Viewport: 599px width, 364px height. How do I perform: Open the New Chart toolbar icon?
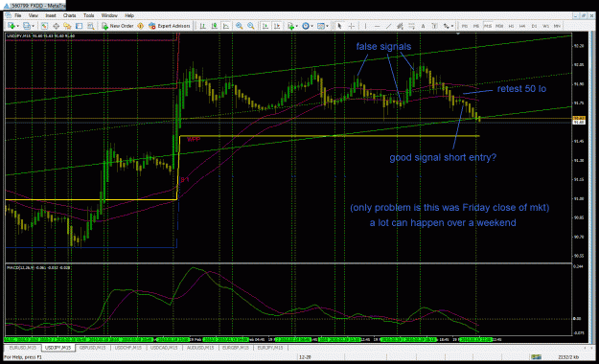click(12, 26)
